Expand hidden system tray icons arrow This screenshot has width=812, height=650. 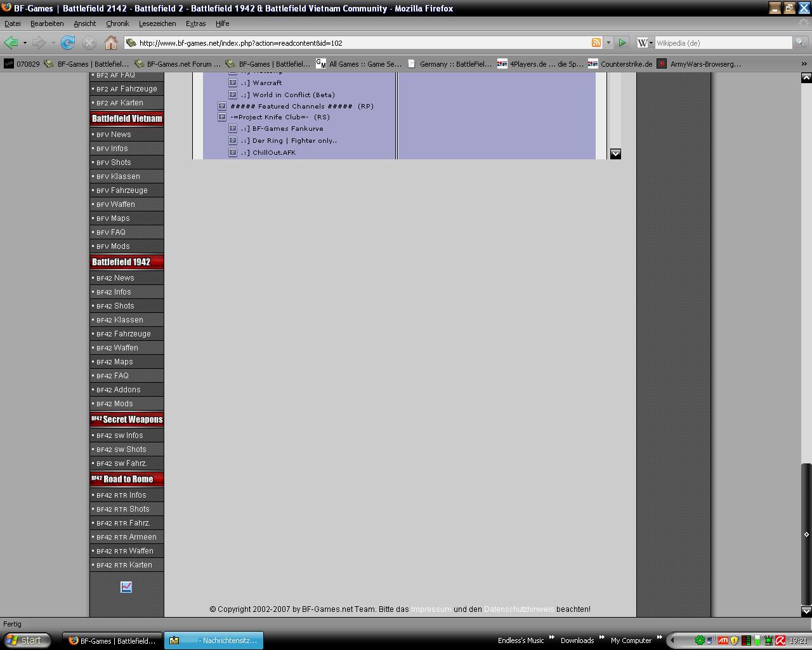(x=673, y=640)
